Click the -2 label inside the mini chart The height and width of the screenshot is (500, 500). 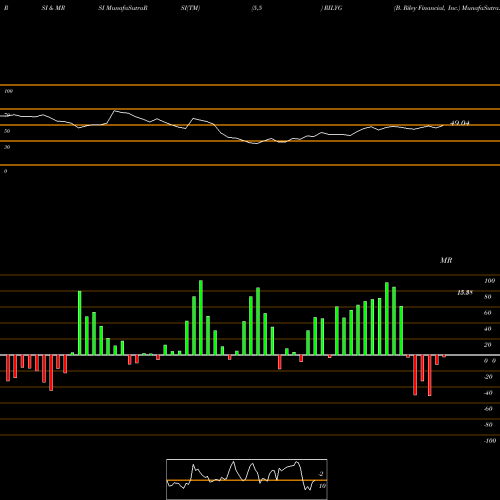[321, 474]
